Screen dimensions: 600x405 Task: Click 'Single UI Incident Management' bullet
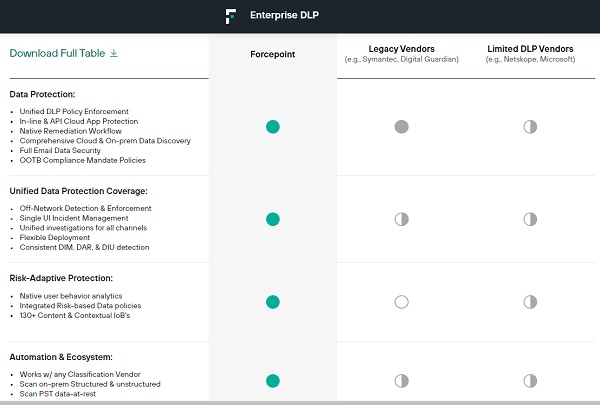tap(74, 218)
